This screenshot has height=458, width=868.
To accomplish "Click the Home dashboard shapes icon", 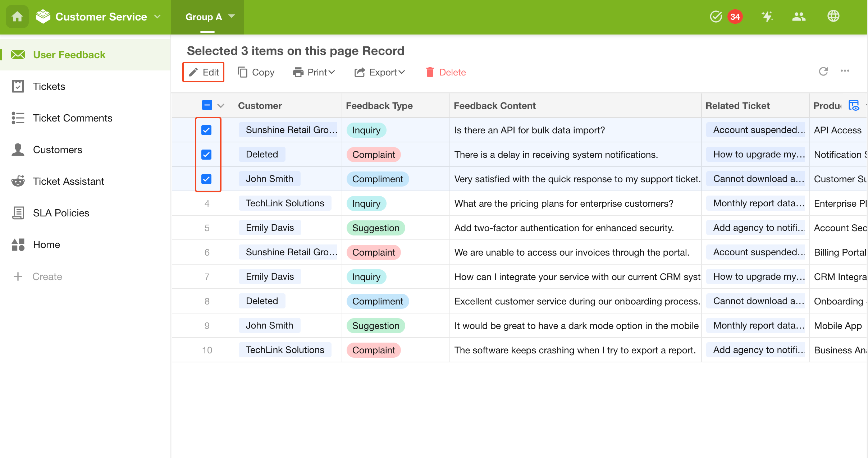I will (x=18, y=244).
